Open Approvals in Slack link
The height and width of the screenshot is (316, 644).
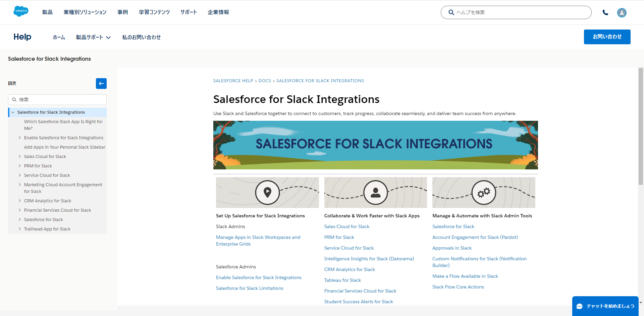pyautogui.click(x=452, y=248)
